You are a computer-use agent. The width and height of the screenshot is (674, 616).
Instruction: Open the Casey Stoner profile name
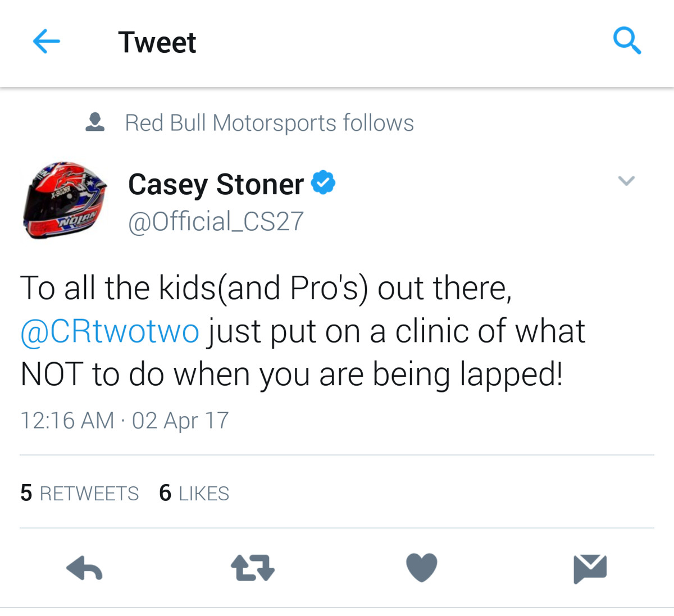click(x=216, y=184)
